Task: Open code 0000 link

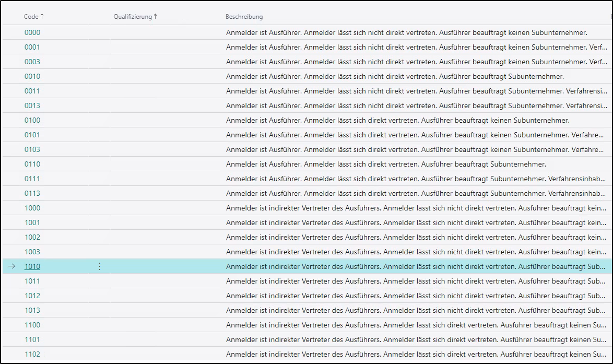Action: pyautogui.click(x=32, y=32)
